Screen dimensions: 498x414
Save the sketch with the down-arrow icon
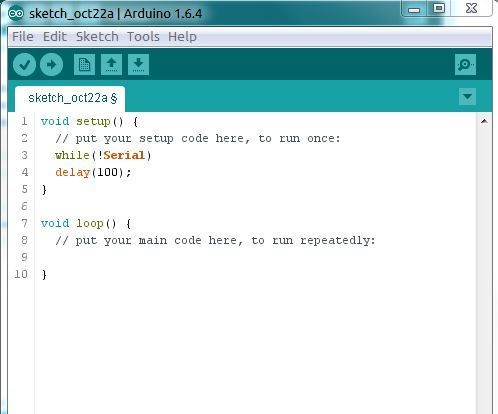(x=138, y=64)
